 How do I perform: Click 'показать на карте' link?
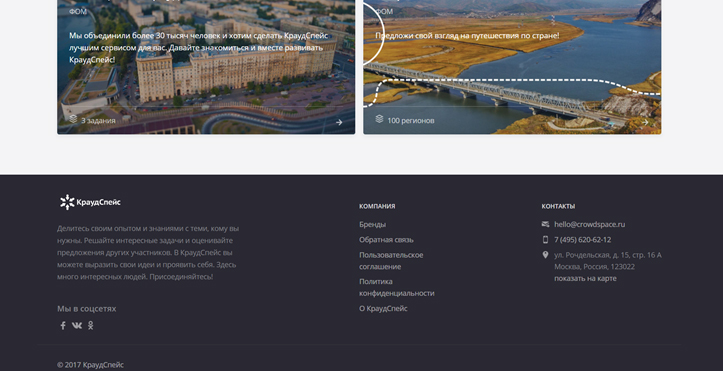585,278
